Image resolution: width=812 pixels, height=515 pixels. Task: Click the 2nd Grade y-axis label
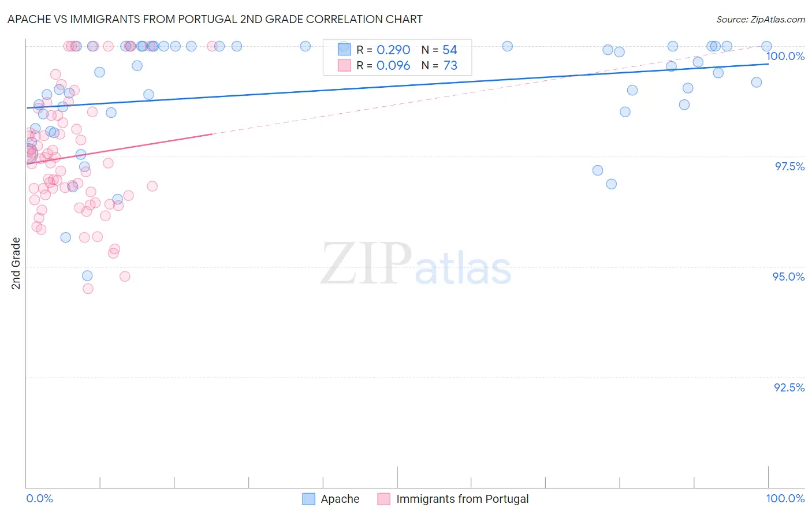pos(16,263)
